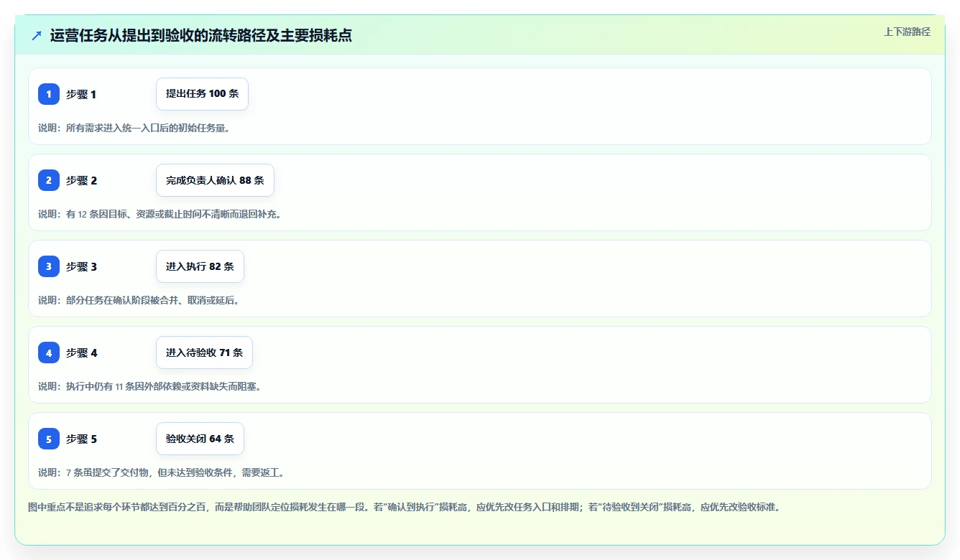Click the 步骤 2 label
This screenshot has height=560, width=960.
(81, 180)
